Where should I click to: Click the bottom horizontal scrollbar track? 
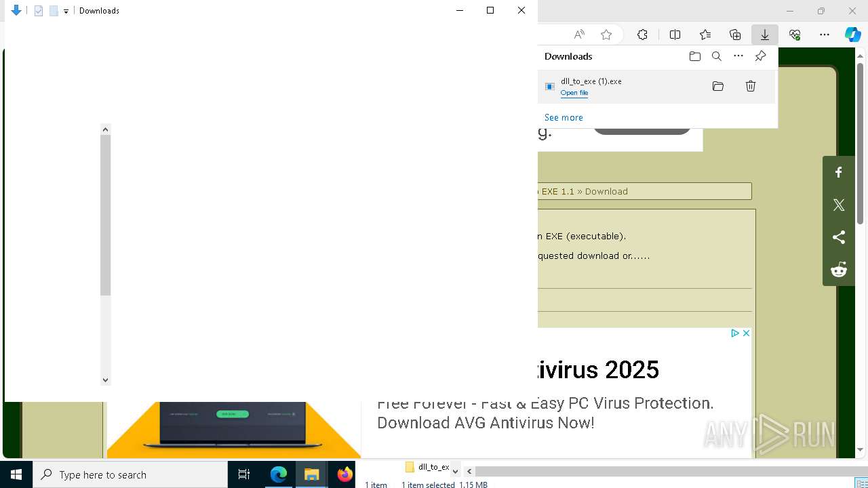[x=671, y=471]
